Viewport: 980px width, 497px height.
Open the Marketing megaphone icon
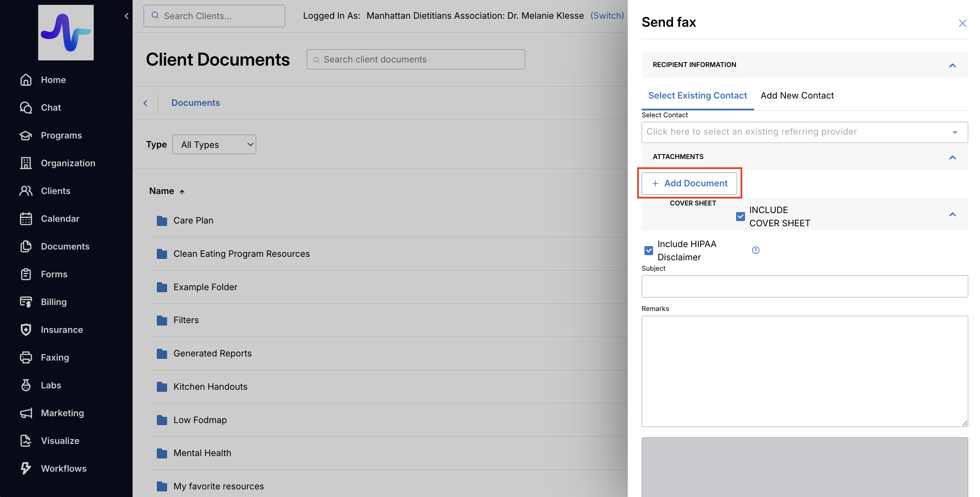(26, 413)
